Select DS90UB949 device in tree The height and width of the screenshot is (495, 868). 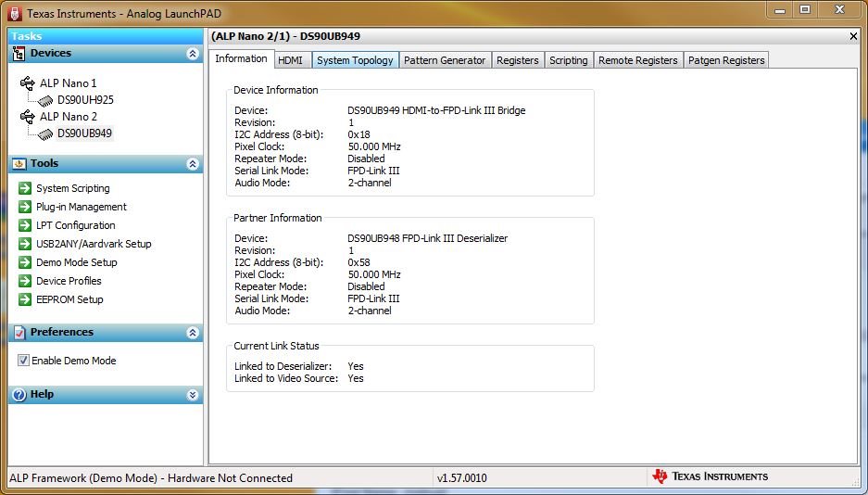84,133
